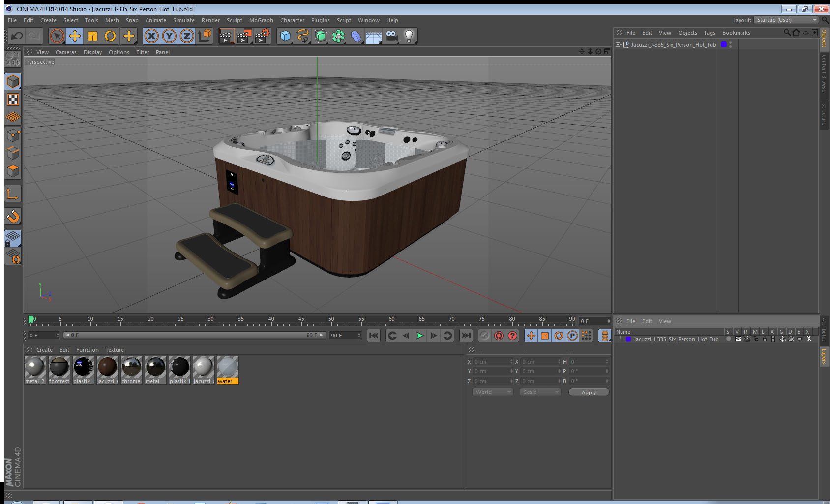Open Object Manager Tags menu
The width and height of the screenshot is (830, 504).
tap(710, 33)
